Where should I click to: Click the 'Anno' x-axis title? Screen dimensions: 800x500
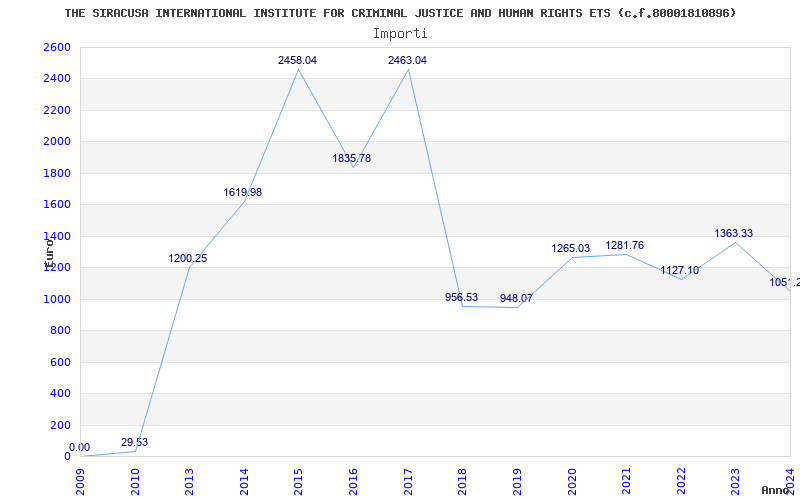pyautogui.click(x=775, y=490)
